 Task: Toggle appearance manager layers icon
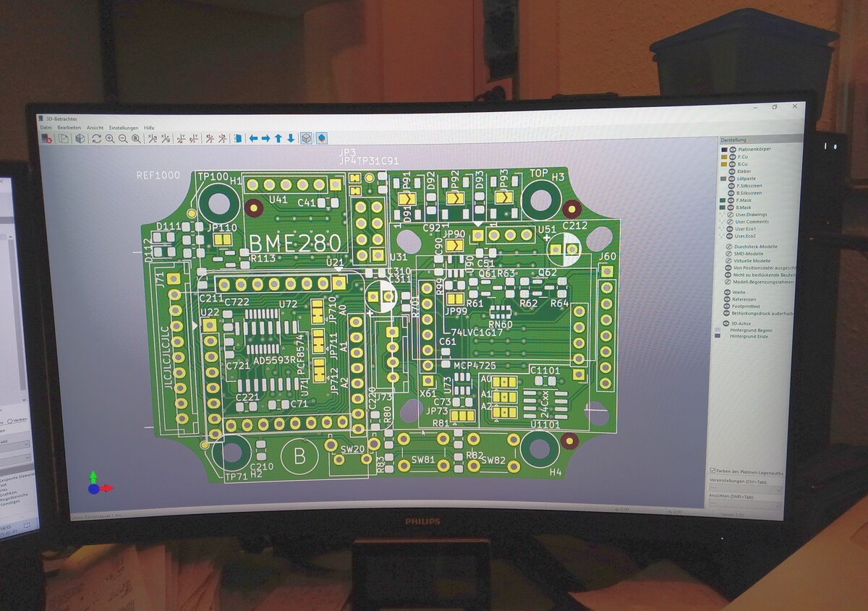322,139
